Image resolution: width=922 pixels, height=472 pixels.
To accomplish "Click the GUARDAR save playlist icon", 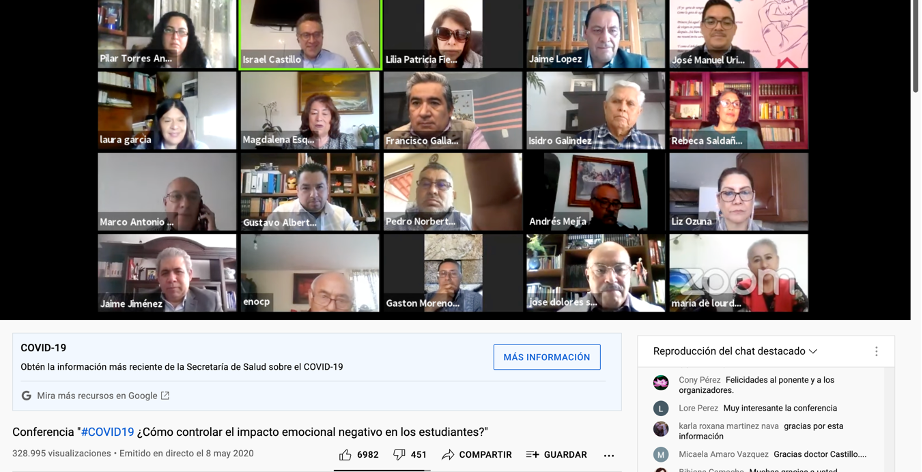I will [532, 454].
